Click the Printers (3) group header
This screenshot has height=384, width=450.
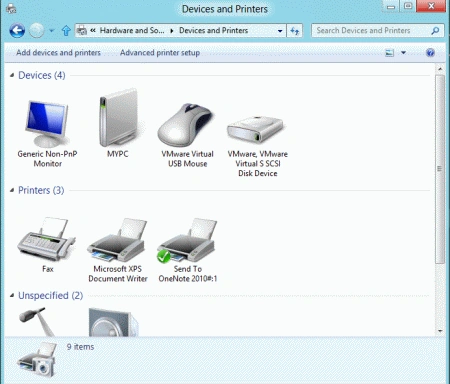[41, 190]
